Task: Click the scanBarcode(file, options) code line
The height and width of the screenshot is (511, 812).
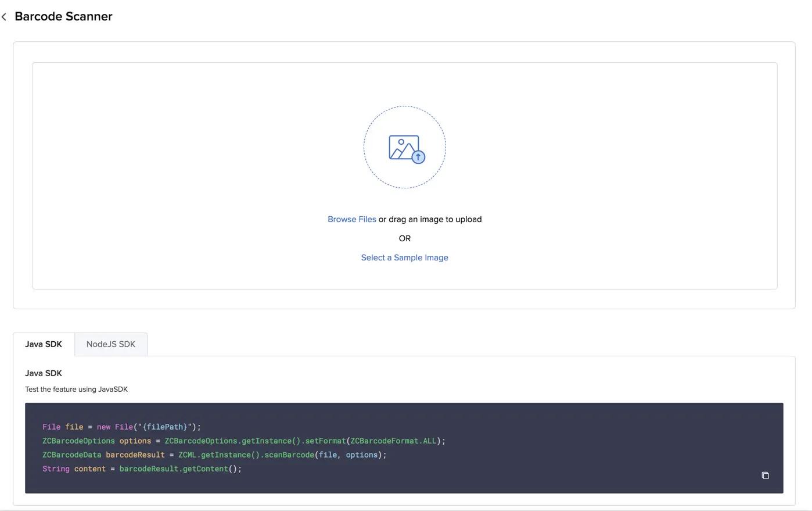Action: click(214, 455)
